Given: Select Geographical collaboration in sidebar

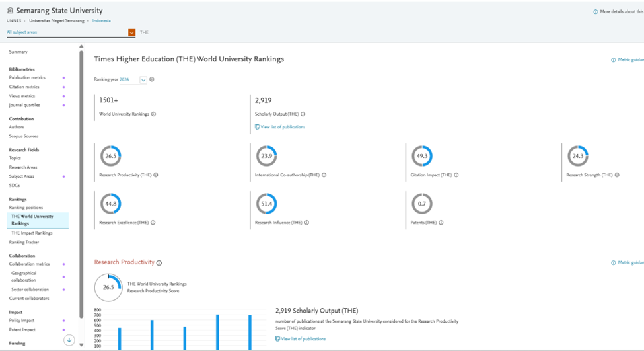Looking at the screenshot, I should [x=24, y=276].
